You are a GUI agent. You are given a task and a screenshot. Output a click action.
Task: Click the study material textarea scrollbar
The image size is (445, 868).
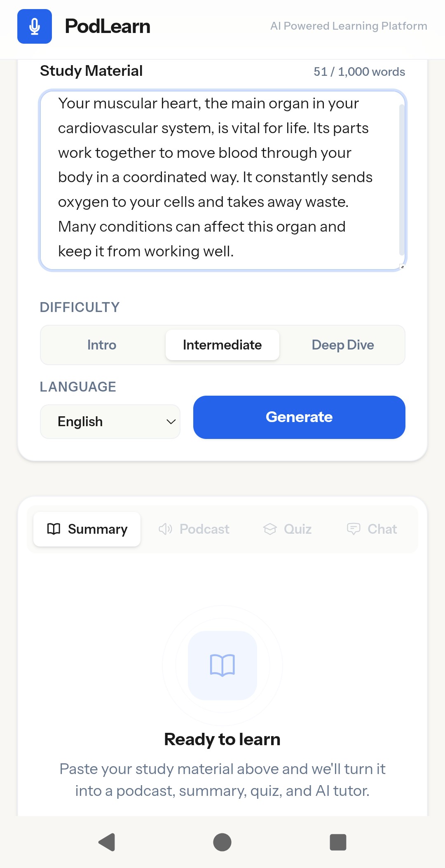402,180
